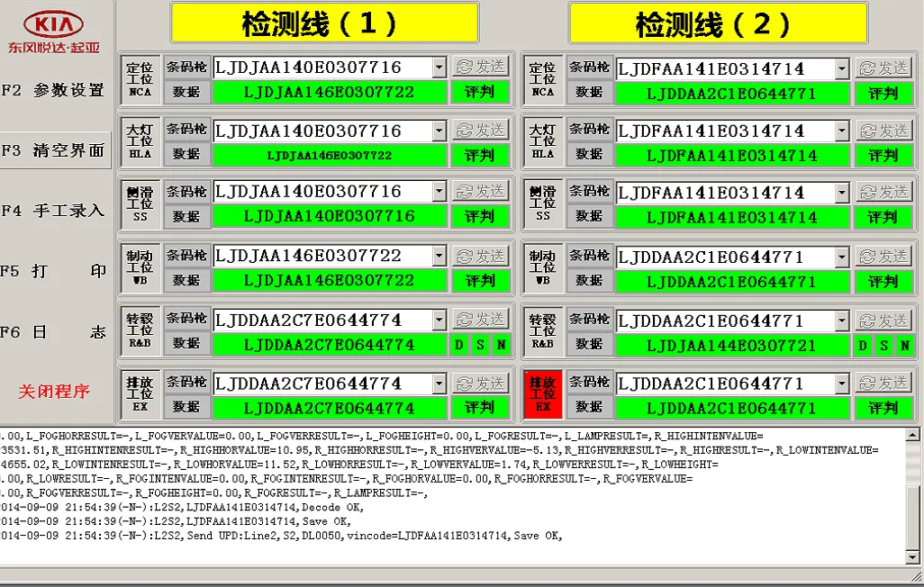
Task: Click green 评判 in Line 2 SS row
Action: (883, 217)
